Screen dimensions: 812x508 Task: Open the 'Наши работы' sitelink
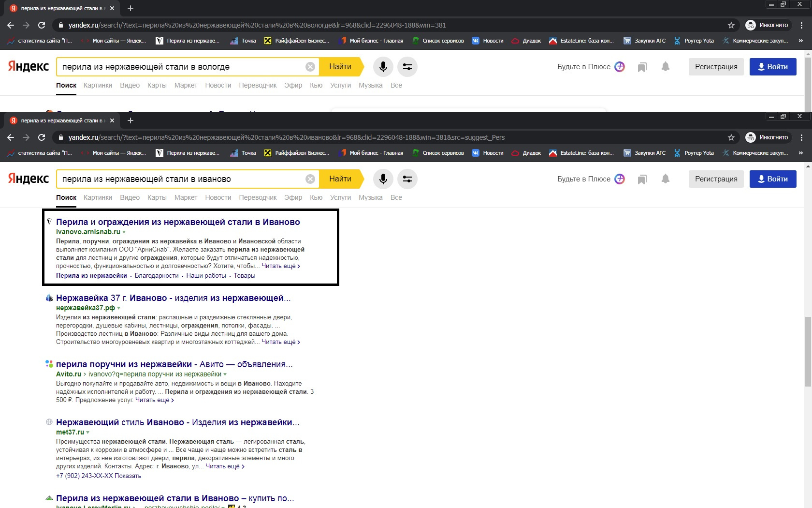206,276
